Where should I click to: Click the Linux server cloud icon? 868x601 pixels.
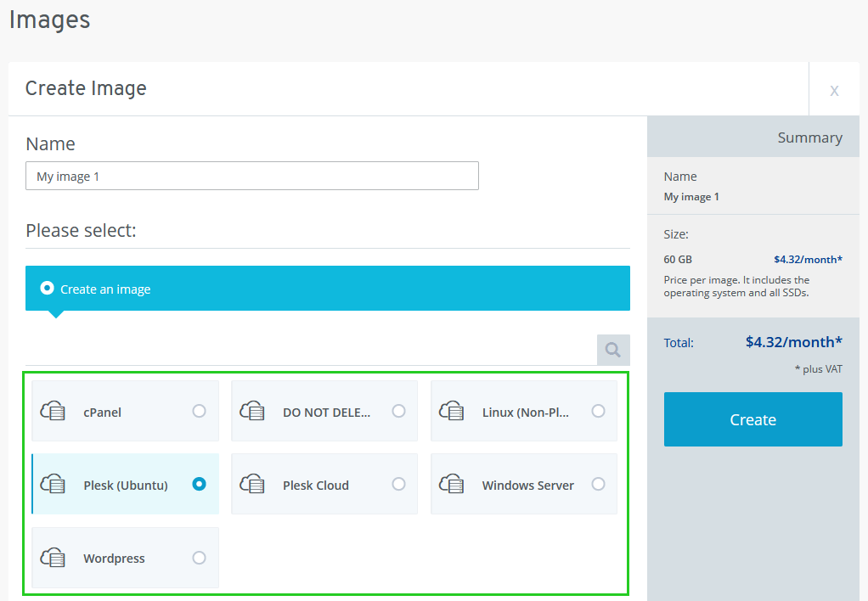tap(452, 412)
